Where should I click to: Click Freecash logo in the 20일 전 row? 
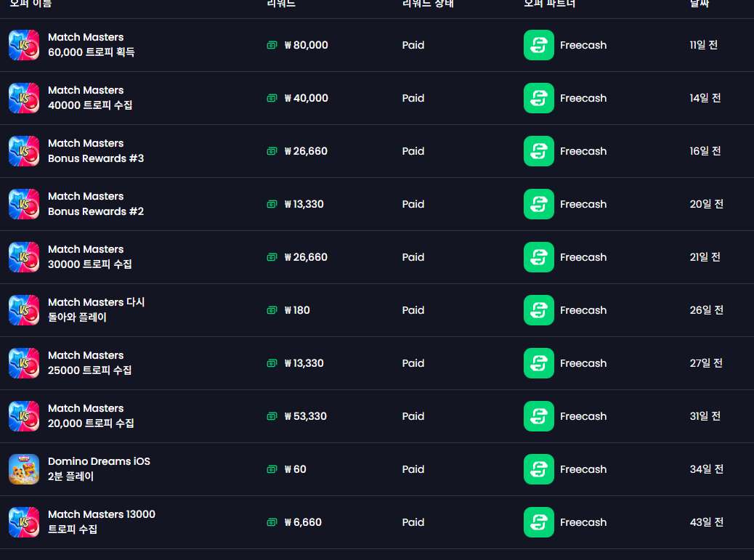point(538,204)
